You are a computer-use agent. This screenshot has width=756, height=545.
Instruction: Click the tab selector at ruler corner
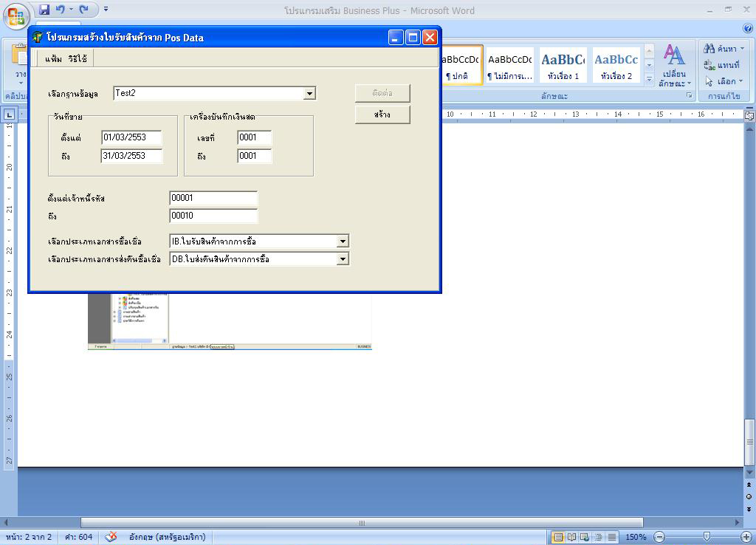pos(9,114)
